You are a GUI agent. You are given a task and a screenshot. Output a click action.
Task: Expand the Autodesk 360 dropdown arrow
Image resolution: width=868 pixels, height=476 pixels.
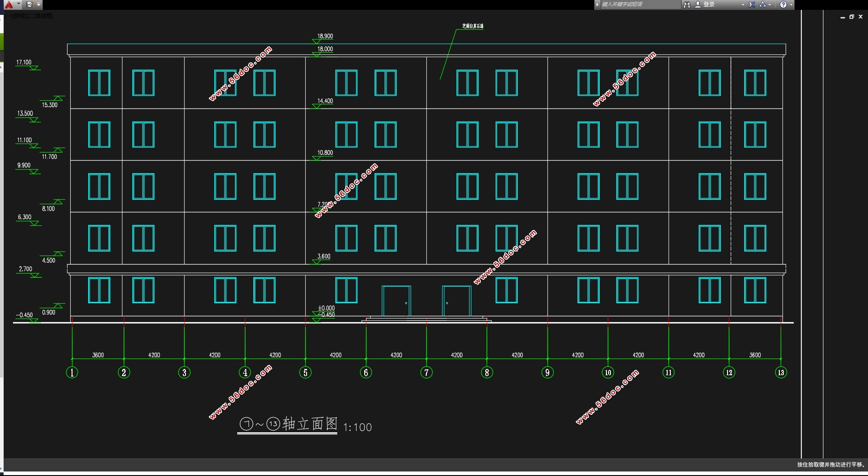pyautogui.click(x=770, y=4)
